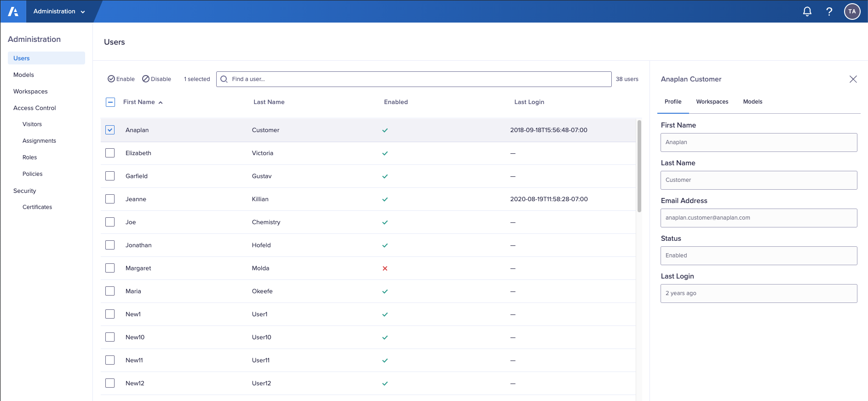Open Assignments under Access Control
The image size is (868, 401).
pyautogui.click(x=39, y=141)
